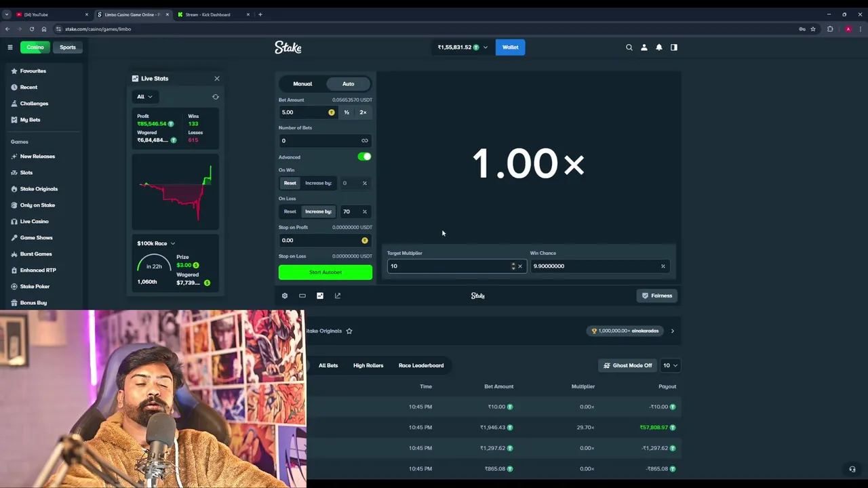Switch to the Kick Dashboard browser tab
Screen dimensions: 868x488
[x=214, y=14]
